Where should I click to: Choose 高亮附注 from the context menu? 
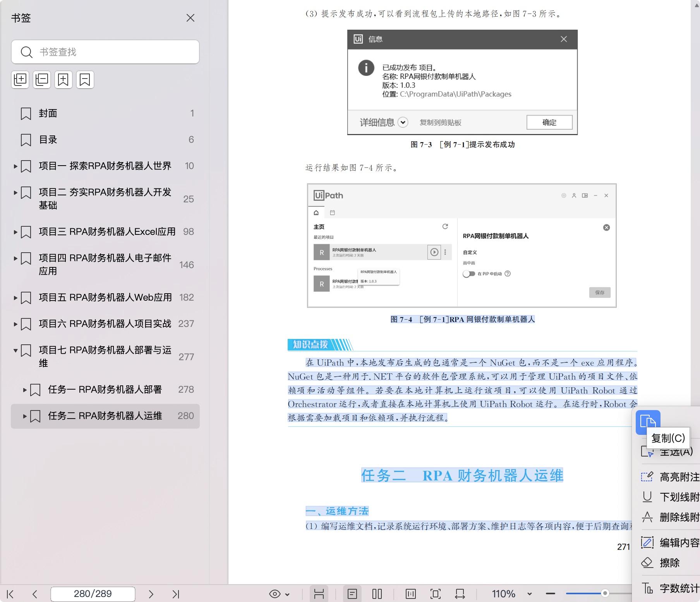click(670, 477)
